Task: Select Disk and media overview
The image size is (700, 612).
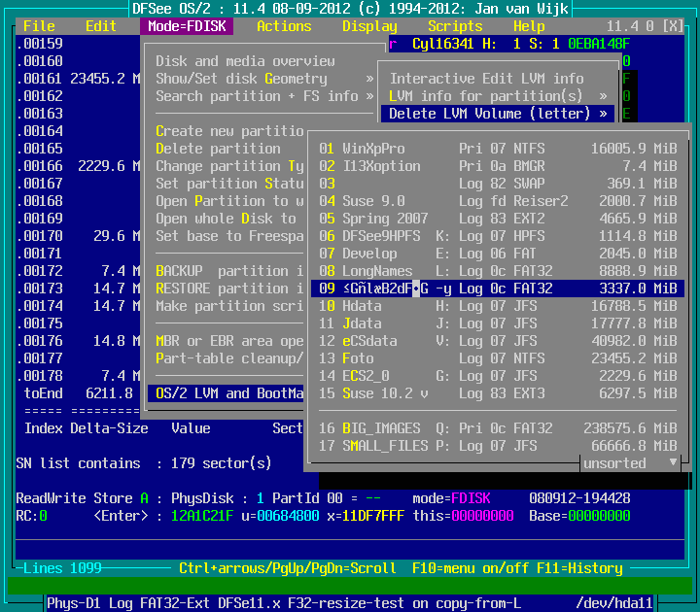Action: coord(245,61)
